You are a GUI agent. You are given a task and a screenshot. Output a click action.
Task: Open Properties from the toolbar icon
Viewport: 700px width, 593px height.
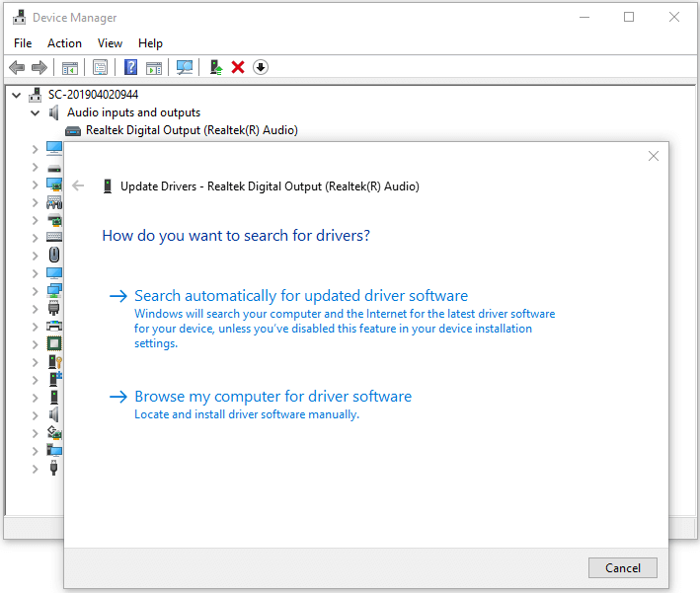point(100,67)
